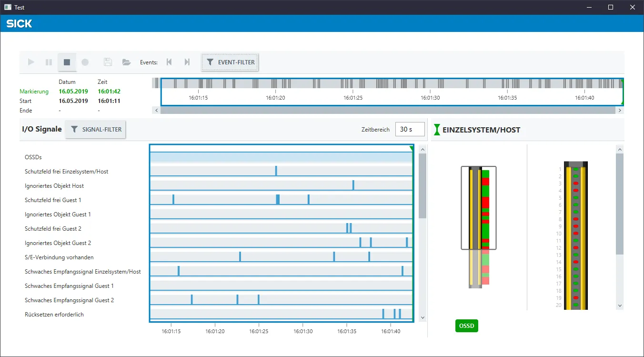Open the SIGNAL-FILTER button
The height and width of the screenshot is (357, 644).
pos(95,129)
